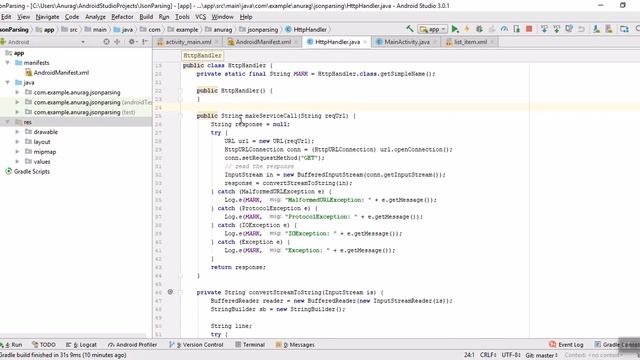Expand the mipmap folder arrow
This screenshot has width=640, height=360.
[17, 151]
